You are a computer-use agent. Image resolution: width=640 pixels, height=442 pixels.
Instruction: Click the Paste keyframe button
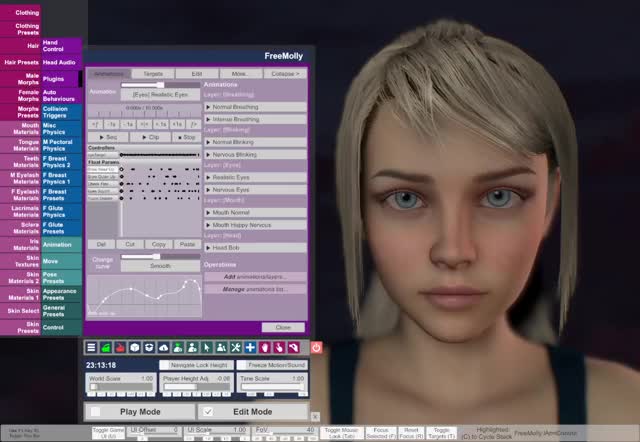tap(187, 244)
